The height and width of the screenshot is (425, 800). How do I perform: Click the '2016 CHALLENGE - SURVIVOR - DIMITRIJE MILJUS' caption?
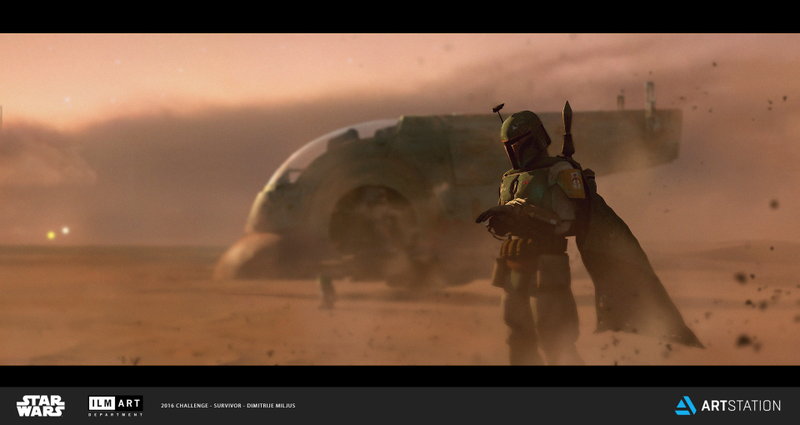click(x=228, y=406)
